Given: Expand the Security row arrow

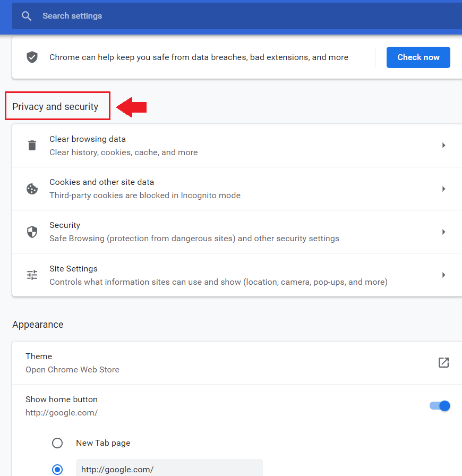Looking at the screenshot, I should 444,232.
